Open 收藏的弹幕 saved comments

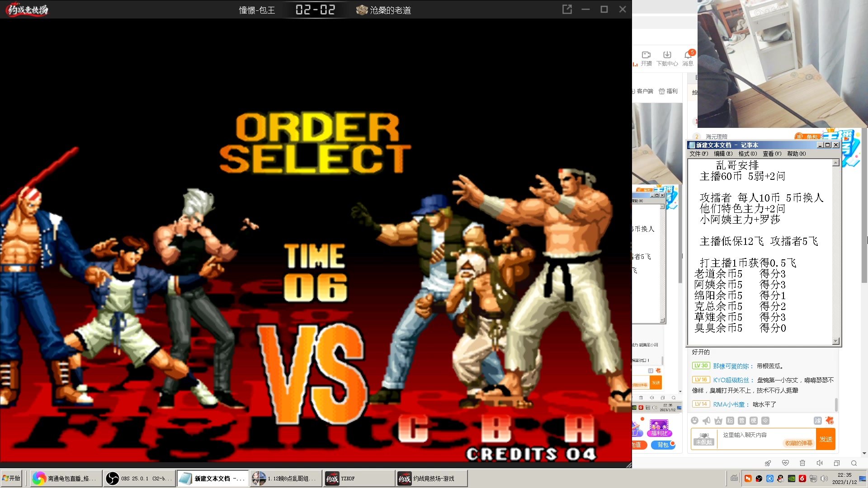(x=799, y=443)
